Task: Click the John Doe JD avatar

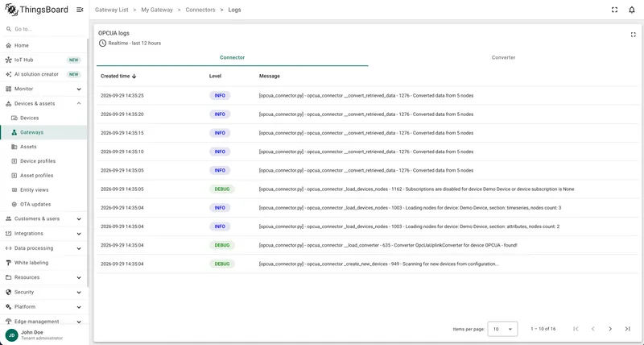Action: (x=11, y=335)
